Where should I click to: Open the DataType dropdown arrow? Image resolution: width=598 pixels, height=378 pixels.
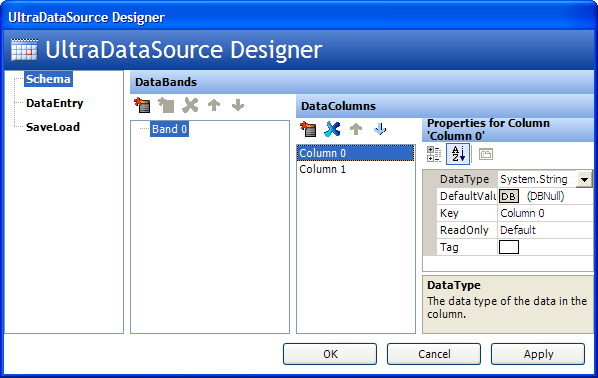tap(584, 179)
